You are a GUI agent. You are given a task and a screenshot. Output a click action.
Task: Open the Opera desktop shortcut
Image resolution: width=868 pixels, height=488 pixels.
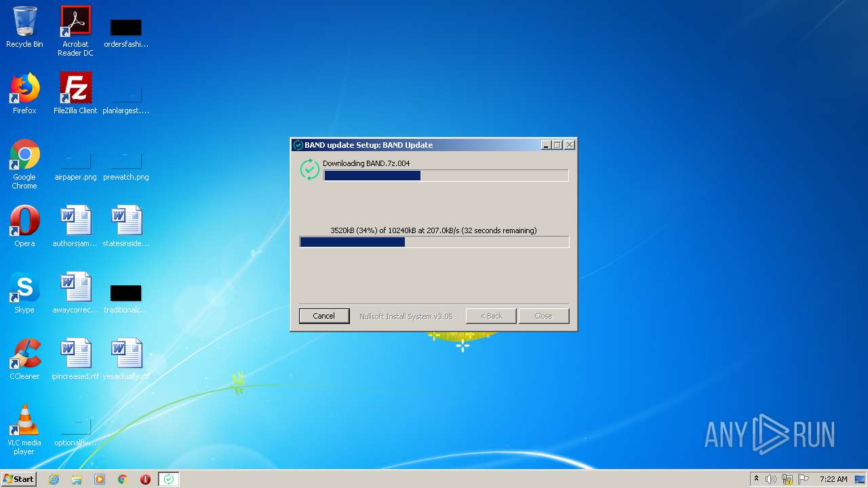pyautogui.click(x=24, y=226)
